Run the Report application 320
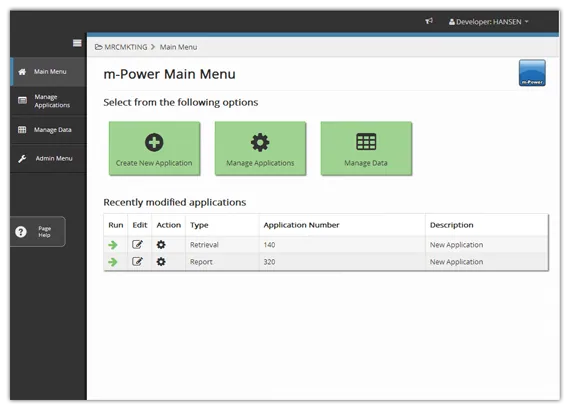This screenshot has width=570, height=410. (113, 262)
